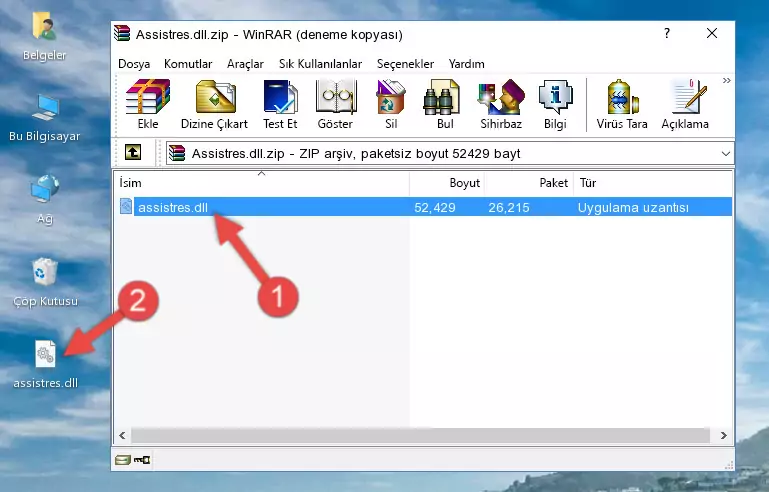
Task: Select the Belgeler desktop icon
Action: 44,36
